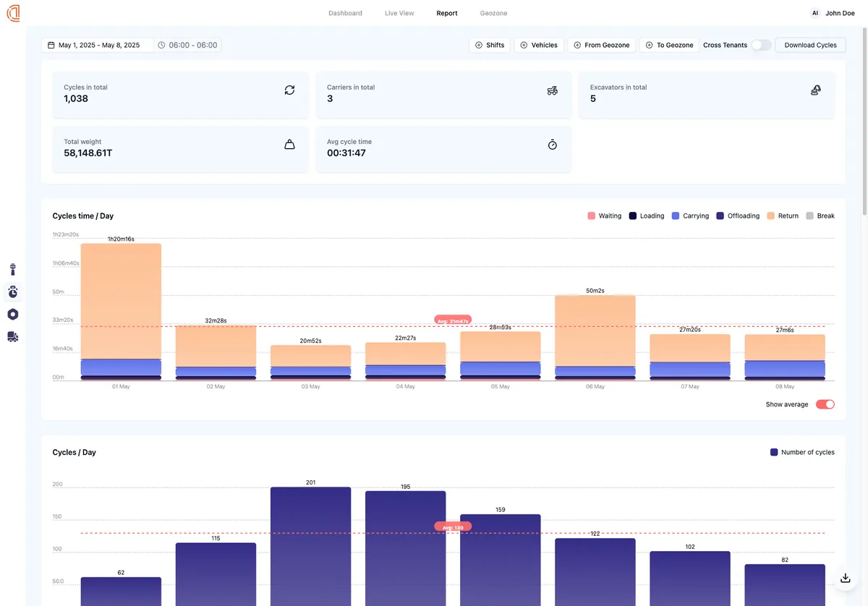The image size is (868, 606).
Task: Select the truck icon in the sidebar
Action: tap(12, 336)
